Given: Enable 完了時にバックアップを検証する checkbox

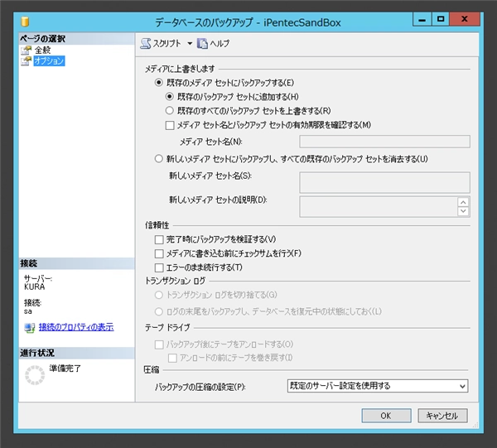Looking at the screenshot, I should pyautogui.click(x=159, y=239).
